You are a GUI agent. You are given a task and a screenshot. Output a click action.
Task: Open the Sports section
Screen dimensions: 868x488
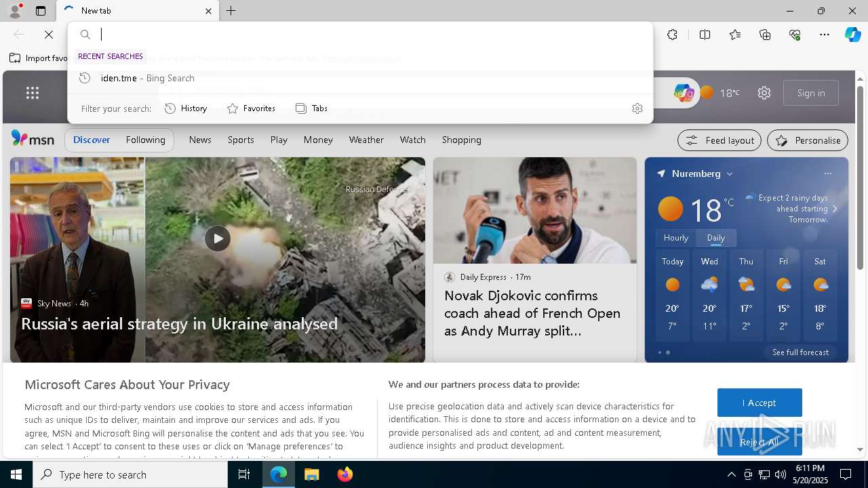pos(241,140)
